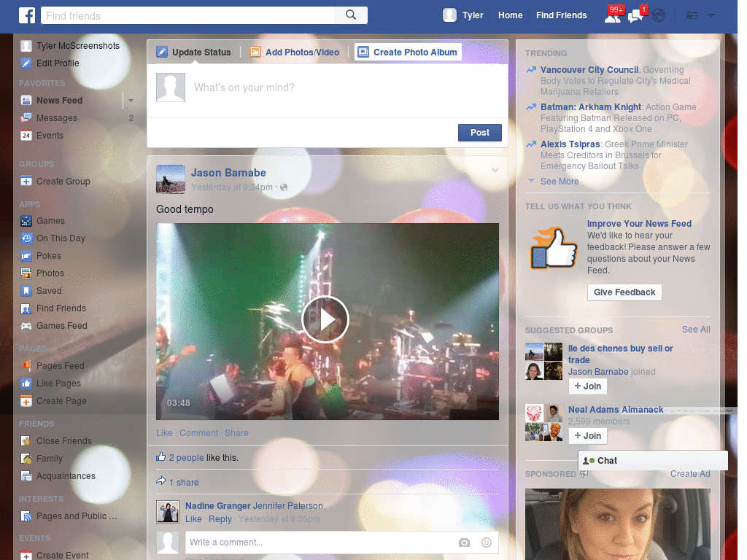This screenshot has height=560, width=747.
Task: Play the Good tempo video
Action: coord(325,319)
